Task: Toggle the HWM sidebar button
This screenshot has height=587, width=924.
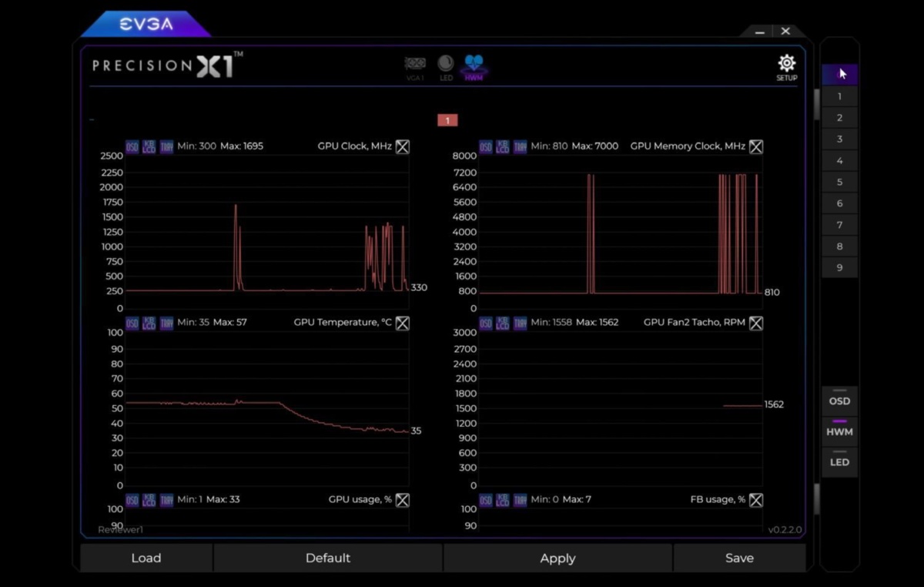Action: 839,431
